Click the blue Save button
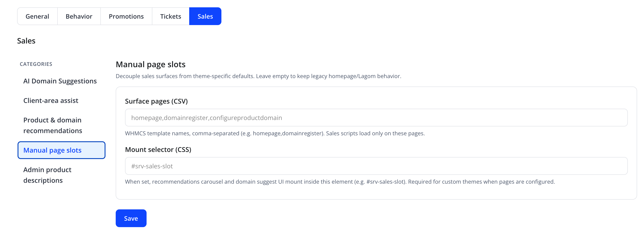Viewport: 644px width, 232px height. point(131,218)
